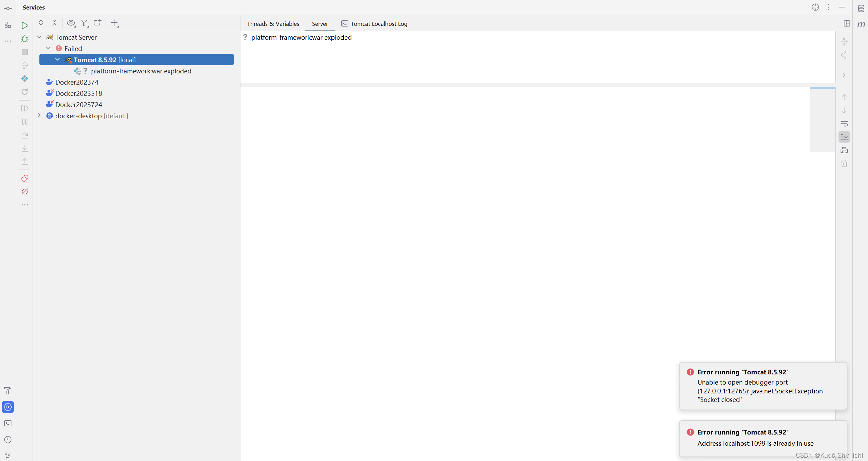Click the Pause Program icon
This screenshot has width=868, height=461.
click(x=25, y=122)
